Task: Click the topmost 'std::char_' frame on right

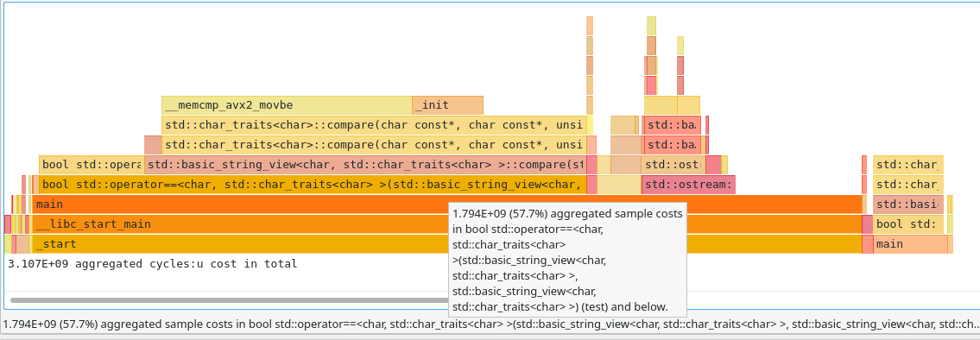Action: pos(908,165)
